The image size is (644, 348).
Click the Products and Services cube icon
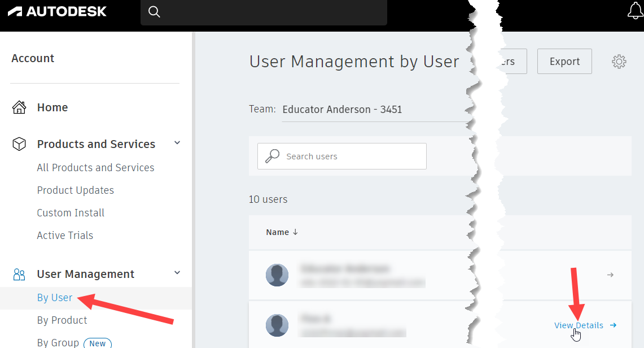pos(19,144)
